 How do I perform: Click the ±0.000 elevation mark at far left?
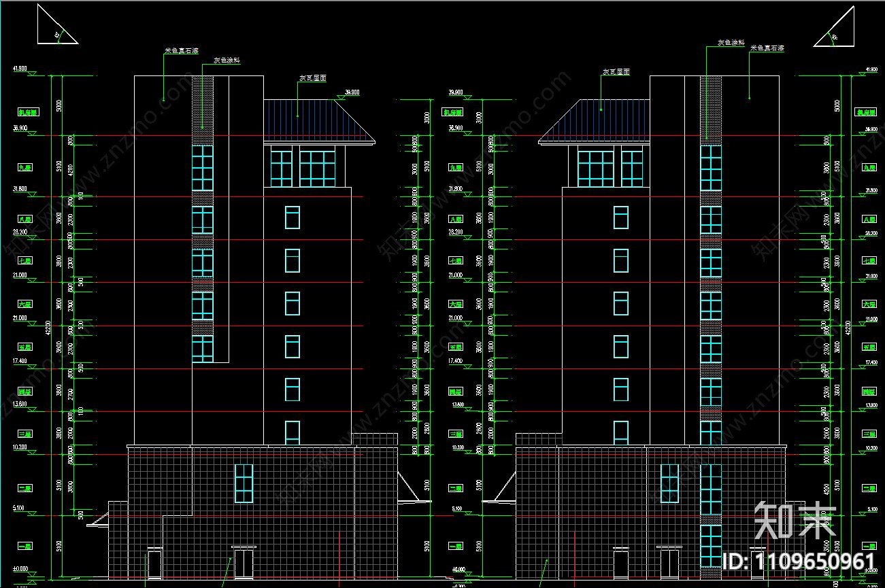(20, 568)
